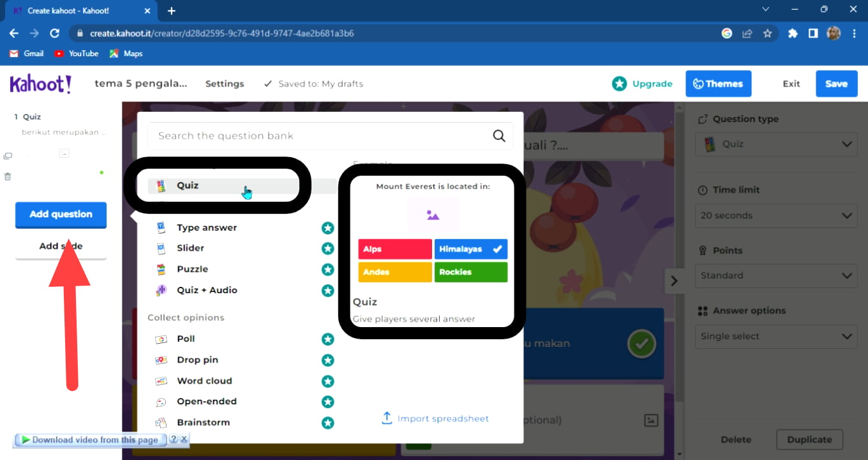Open the Kahoot! logo home link
This screenshot has height=460, width=868.
(41, 84)
